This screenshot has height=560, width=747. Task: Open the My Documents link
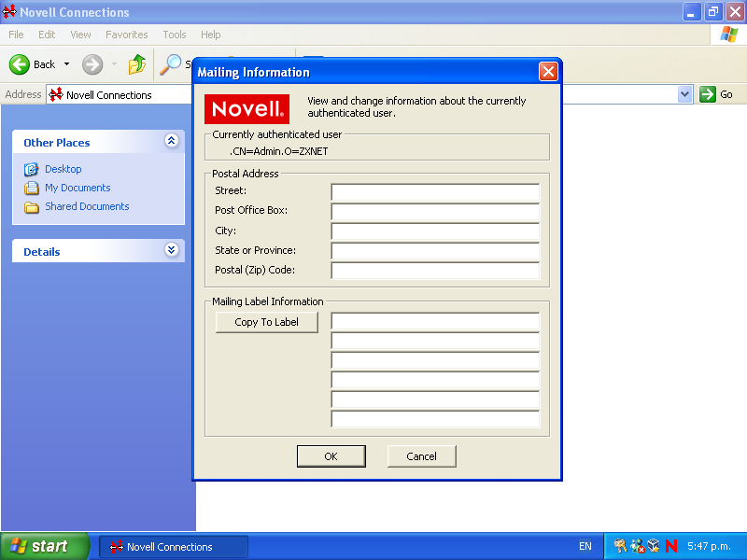click(x=78, y=188)
